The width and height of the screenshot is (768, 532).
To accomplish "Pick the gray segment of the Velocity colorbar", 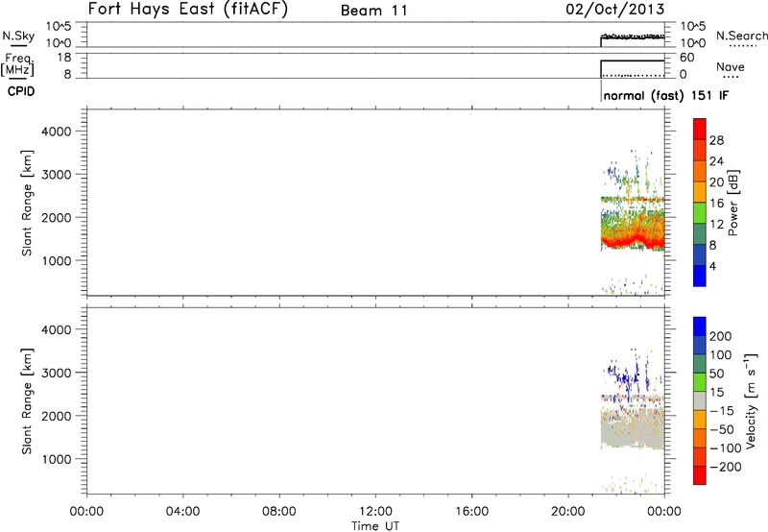I will (x=700, y=401).
